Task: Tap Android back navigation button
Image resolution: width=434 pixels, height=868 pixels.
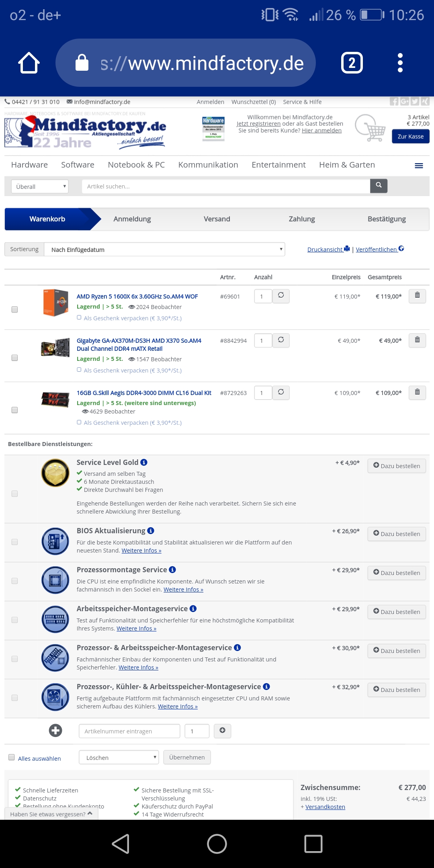Action: pyautogui.click(x=121, y=844)
